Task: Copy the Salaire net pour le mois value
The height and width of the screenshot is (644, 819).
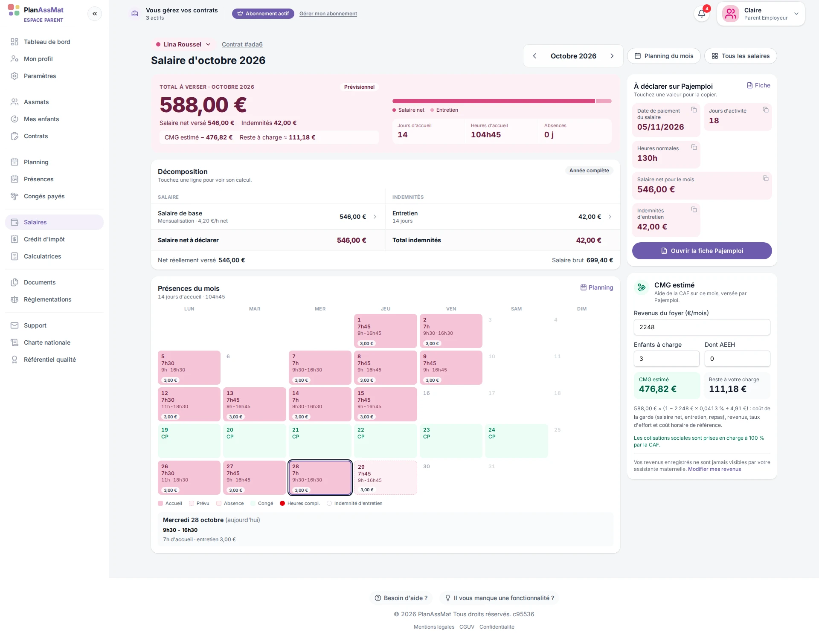Action: 766,179
